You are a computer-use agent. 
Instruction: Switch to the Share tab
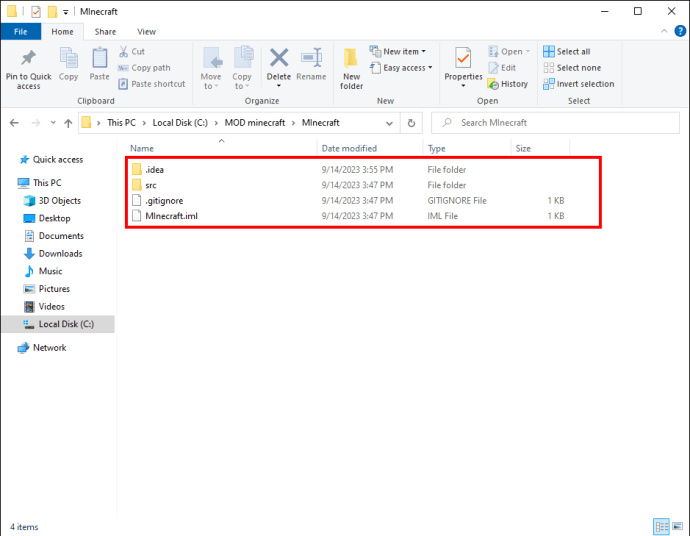tap(105, 32)
